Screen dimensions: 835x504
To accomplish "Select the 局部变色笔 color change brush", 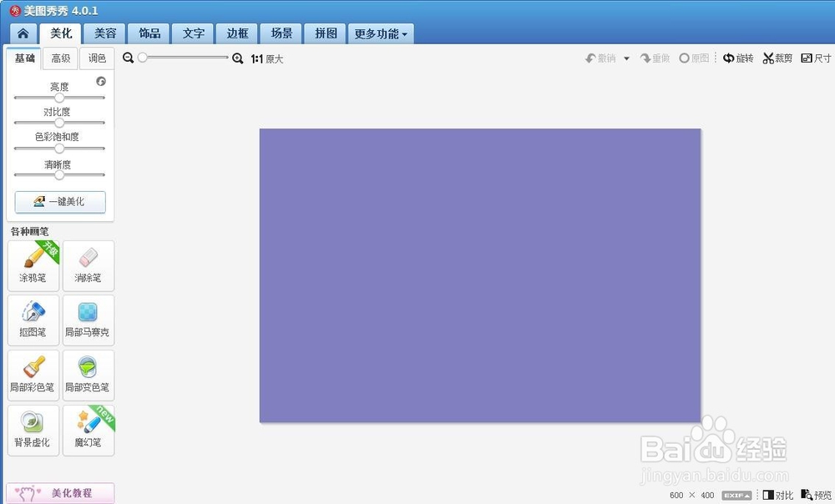I will pos(89,375).
